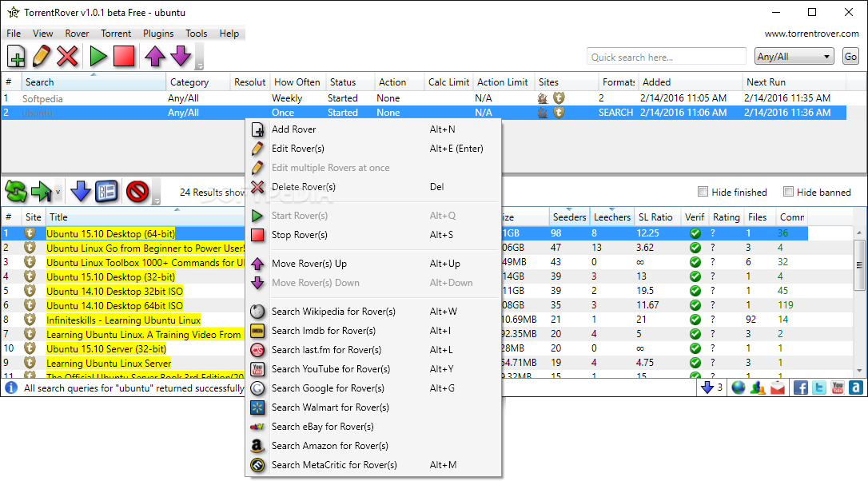This screenshot has width=868, height=481.
Task: Sort rovers by Added column header
Action: point(691,82)
